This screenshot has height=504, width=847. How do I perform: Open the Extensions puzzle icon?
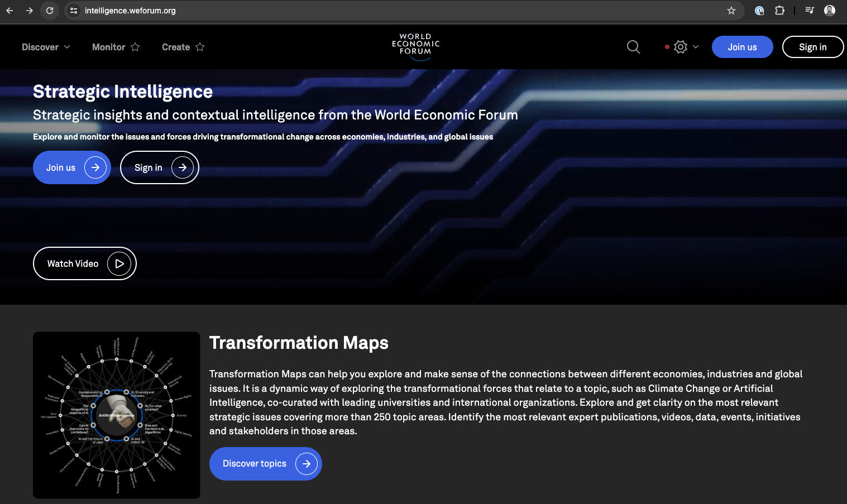(x=780, y=11)
